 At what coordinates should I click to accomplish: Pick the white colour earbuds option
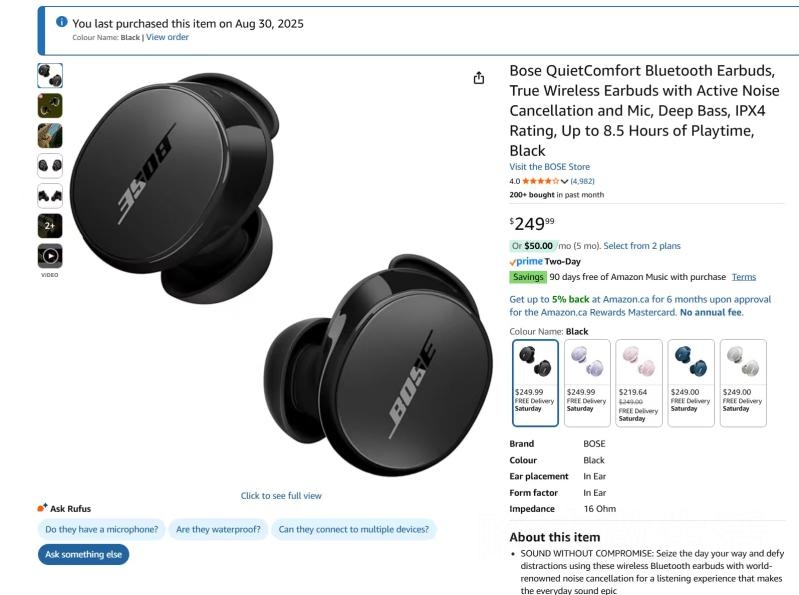click(x=743, y=383)
